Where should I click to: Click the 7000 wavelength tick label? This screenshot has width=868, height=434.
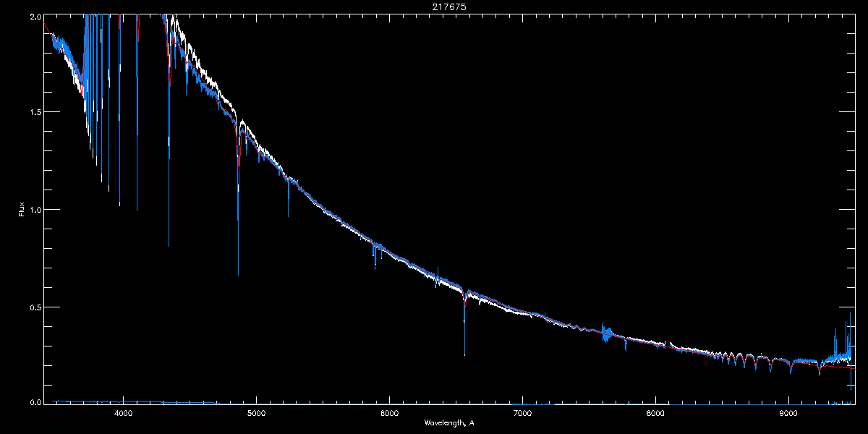[x=522, y=413]
